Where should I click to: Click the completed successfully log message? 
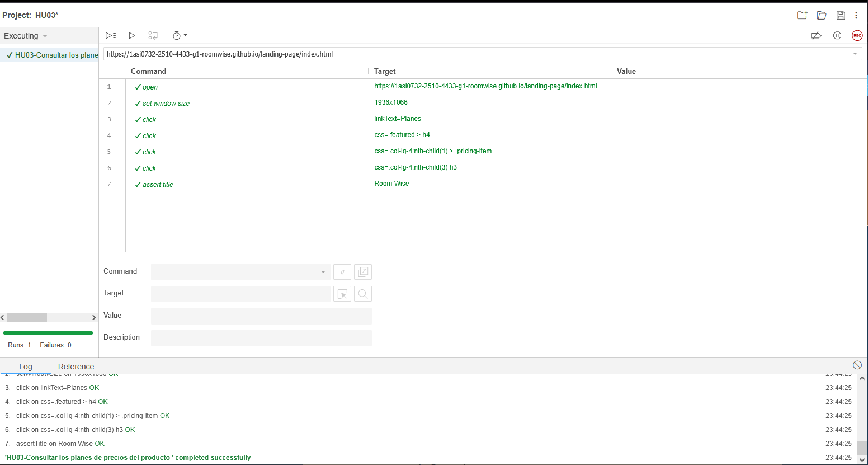click(128, 458)
